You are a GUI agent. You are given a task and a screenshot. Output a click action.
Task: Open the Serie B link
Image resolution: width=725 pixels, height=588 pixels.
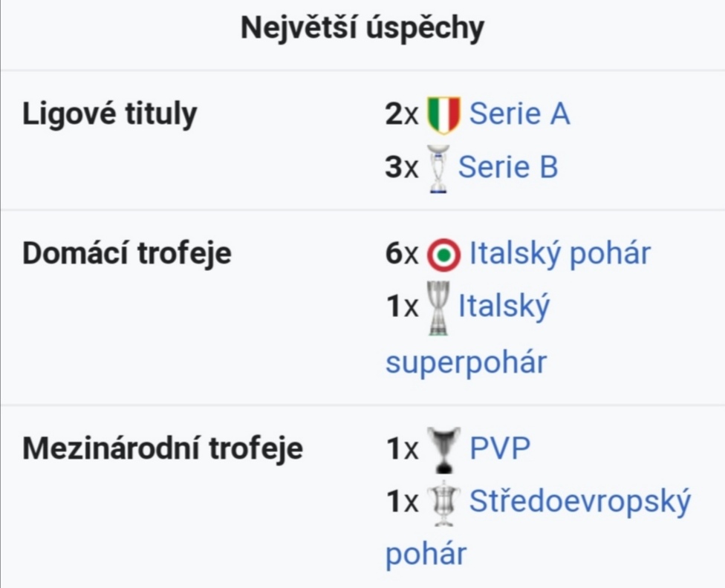point(508,167)
